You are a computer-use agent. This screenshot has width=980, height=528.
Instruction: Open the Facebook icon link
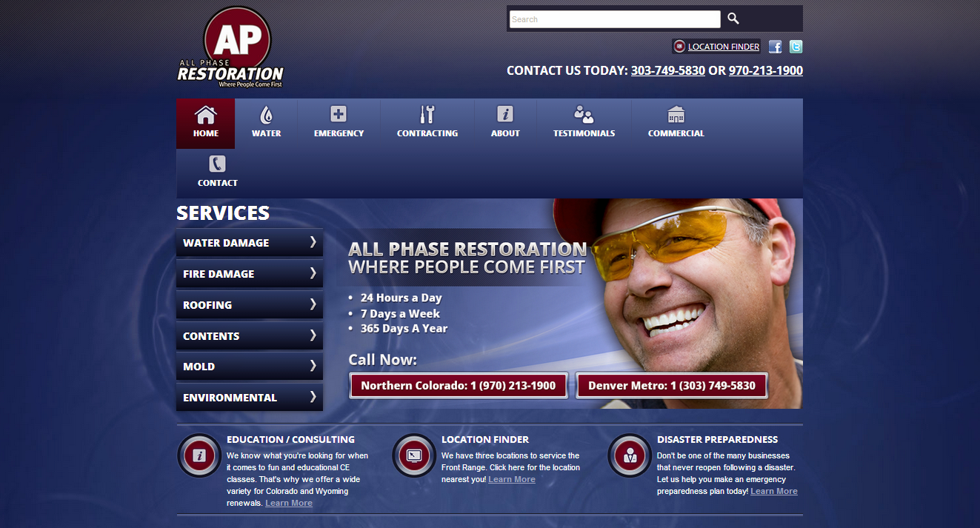click(x=775, y=47)
